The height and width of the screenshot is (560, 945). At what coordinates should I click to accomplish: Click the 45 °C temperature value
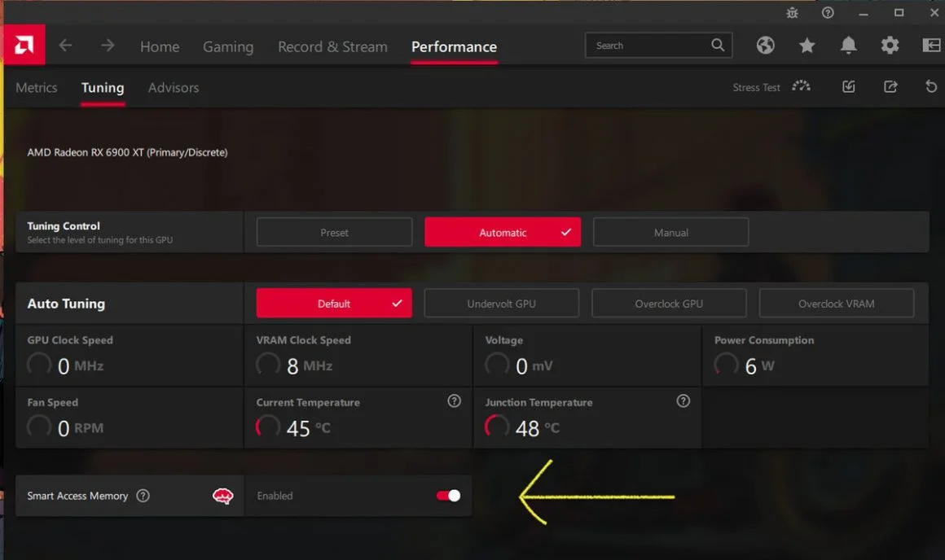(x=308, y=428)
